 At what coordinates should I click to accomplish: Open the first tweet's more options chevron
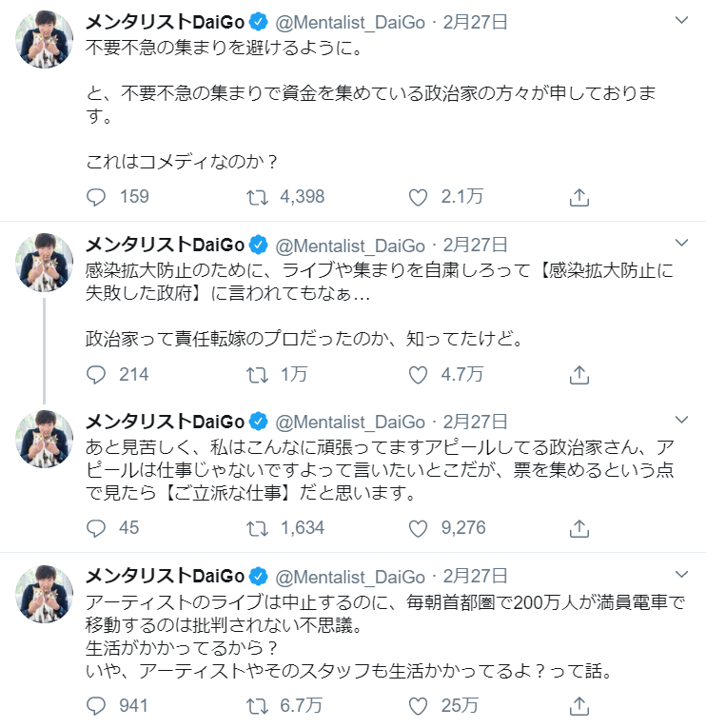(681, 20)
